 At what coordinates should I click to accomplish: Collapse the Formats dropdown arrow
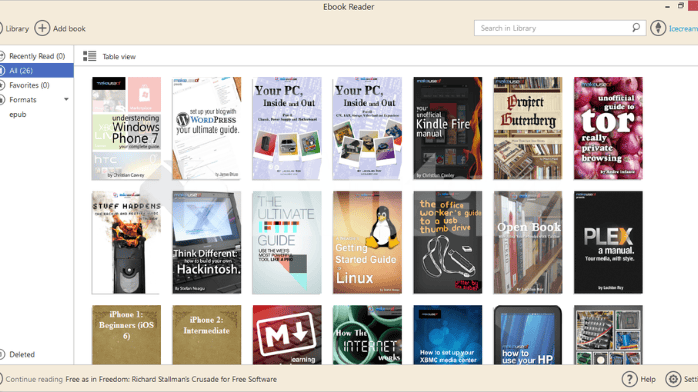point(66,99)
